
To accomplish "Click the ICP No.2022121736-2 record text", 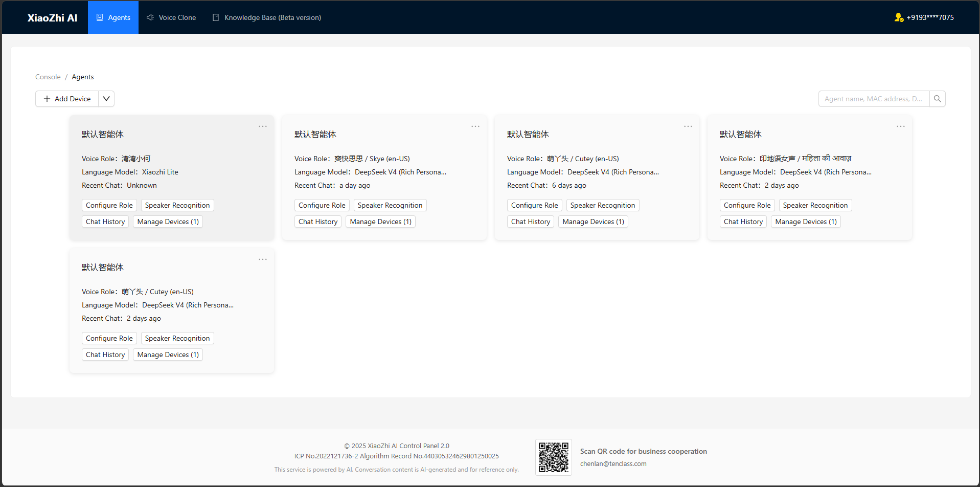I will coord(326,456).
